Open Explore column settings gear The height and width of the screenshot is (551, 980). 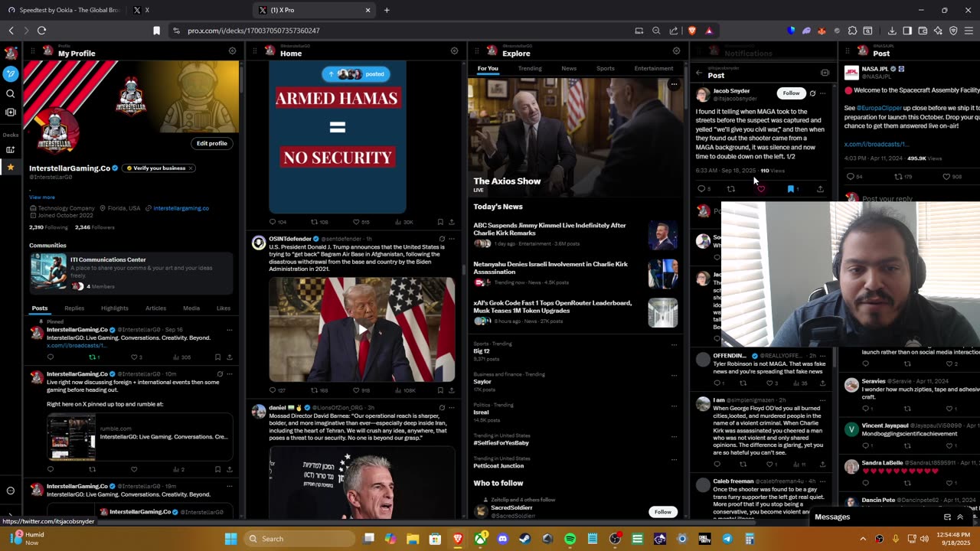coord(676,51)
